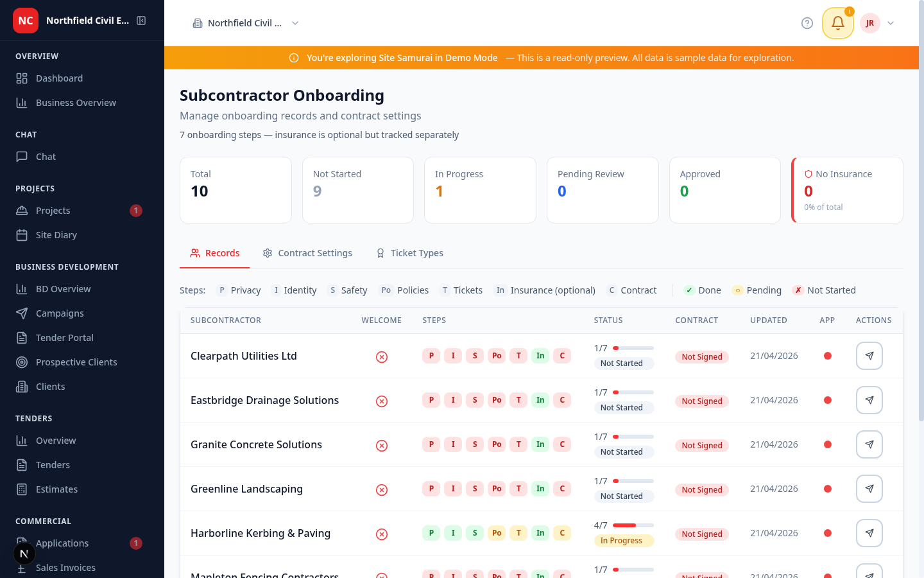Image resolution: width=924 pixels, height=578 pixels.
Task: Open Applications from the Commercial section
Action: pos(62,543)
